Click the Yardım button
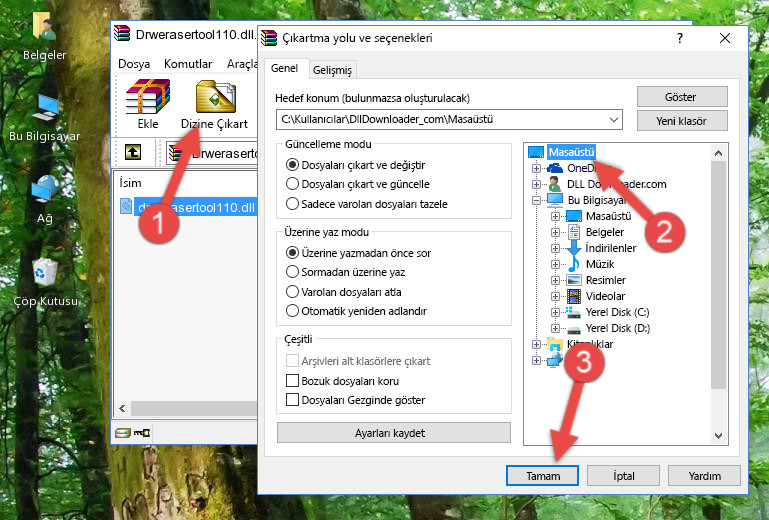 point(704,475)
